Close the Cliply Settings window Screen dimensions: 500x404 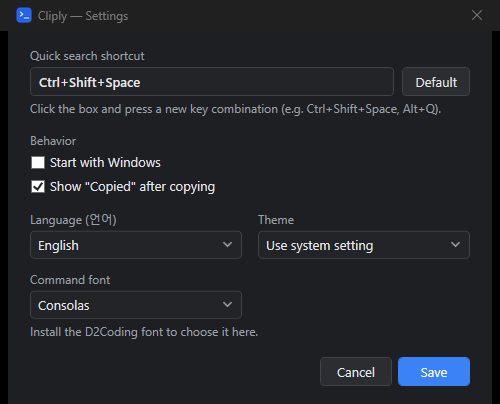(477, 15)
